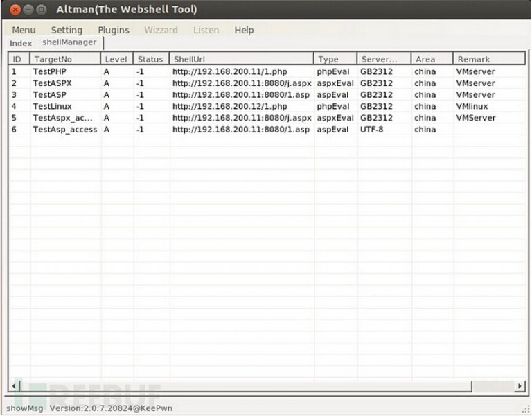The height and width of the screenshot is (416, 532).
Task: Click the Version:2.0.7.20824@KeePwn status text
Action: click(x=111, y=408)
